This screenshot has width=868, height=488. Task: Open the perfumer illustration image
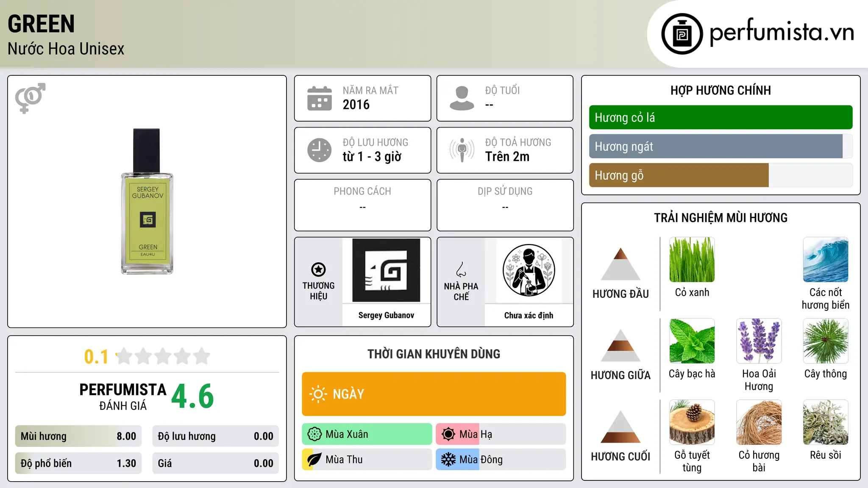coord(529,270)
